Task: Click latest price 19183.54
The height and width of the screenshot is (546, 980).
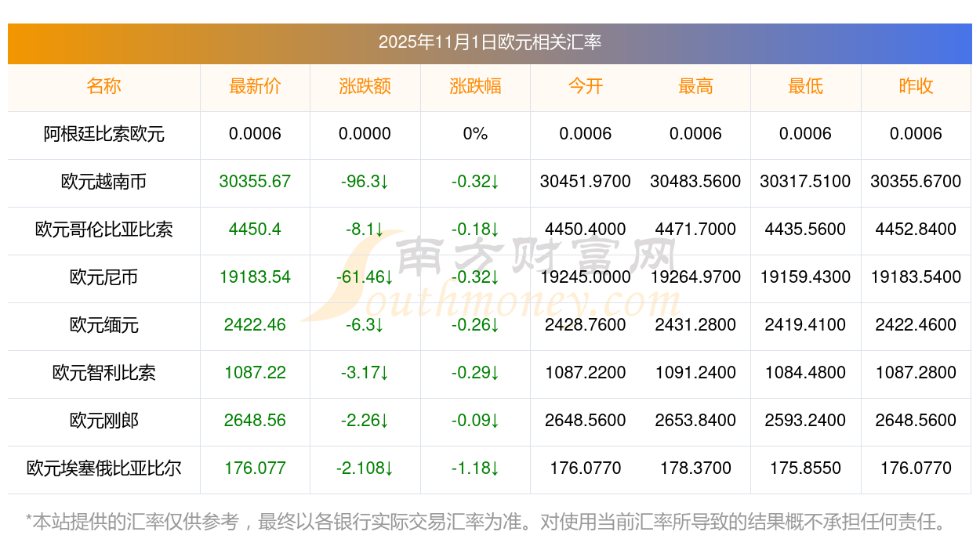Action: pyautogui.click(x=255, y=277)
